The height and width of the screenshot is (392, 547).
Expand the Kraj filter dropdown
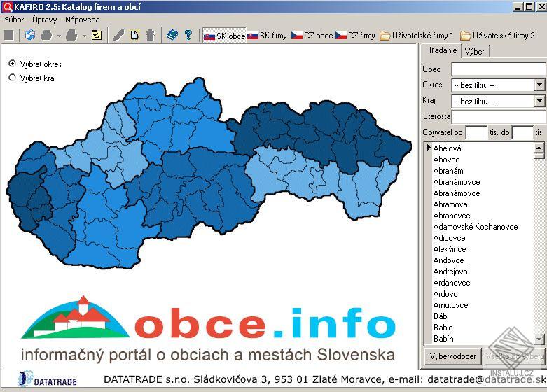539,101
